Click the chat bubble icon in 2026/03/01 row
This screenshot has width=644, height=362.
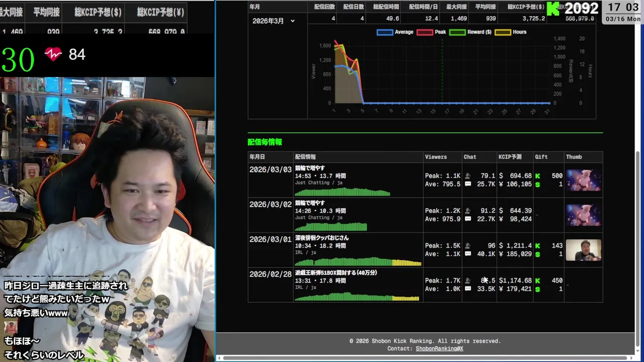[x=468, y=254]
